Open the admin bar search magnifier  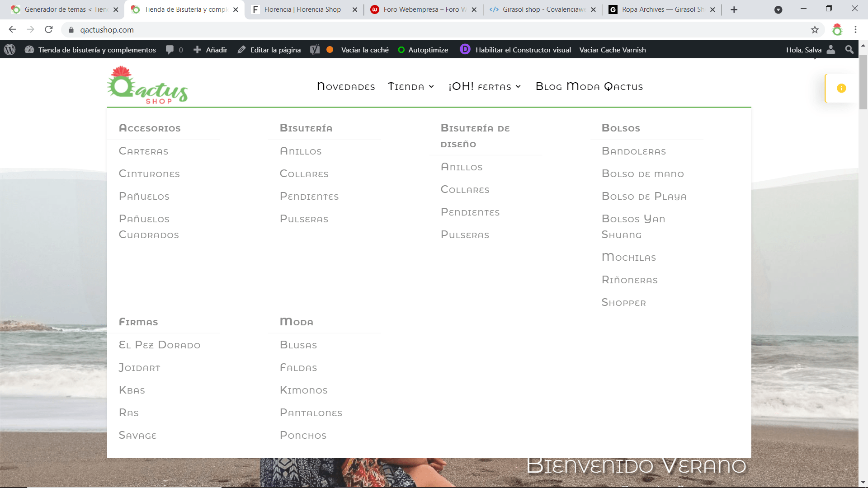[x=849, y=50]
